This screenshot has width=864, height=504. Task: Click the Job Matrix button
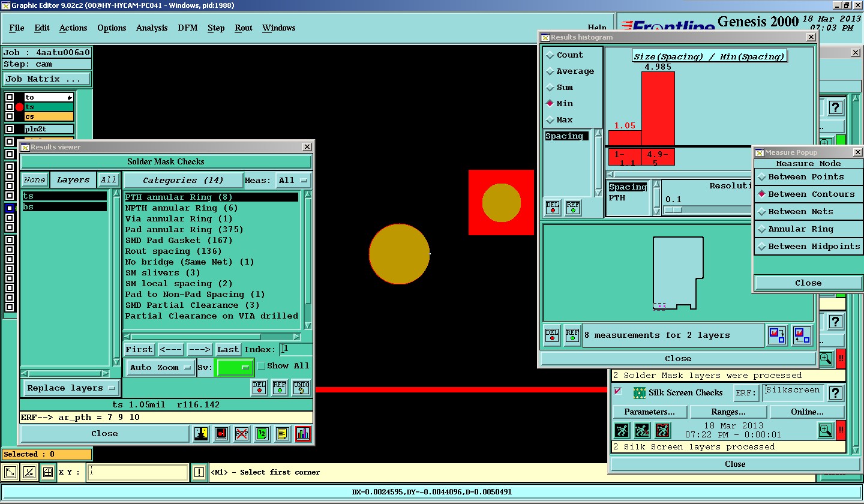pyautogui.click(x=47, y=79)
